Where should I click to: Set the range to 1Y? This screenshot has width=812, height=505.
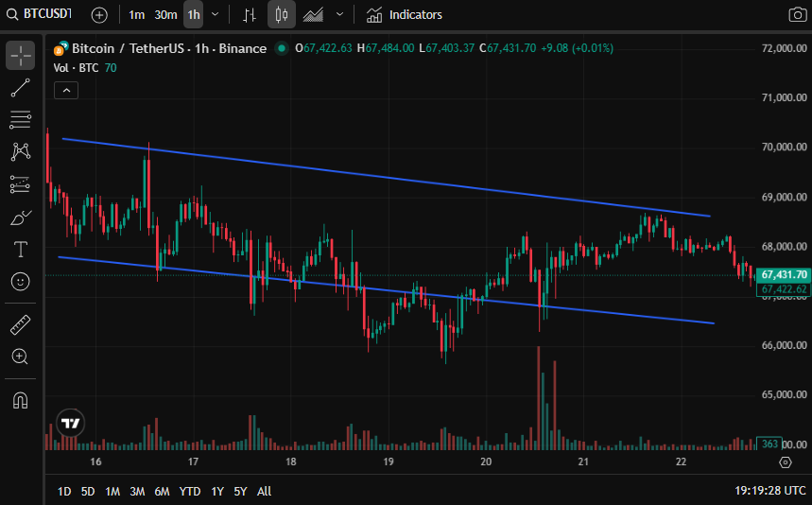[x=217, y=491]
